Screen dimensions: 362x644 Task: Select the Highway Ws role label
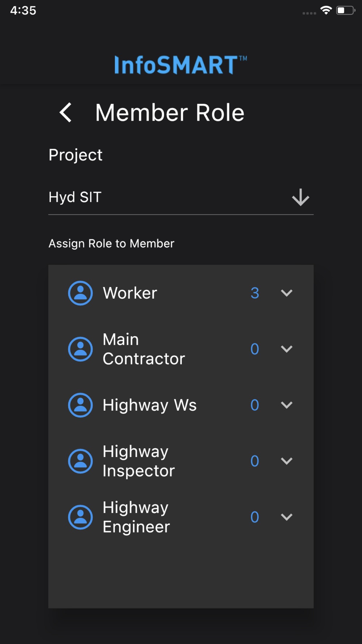pyautogui.click(x=150, y=405)
